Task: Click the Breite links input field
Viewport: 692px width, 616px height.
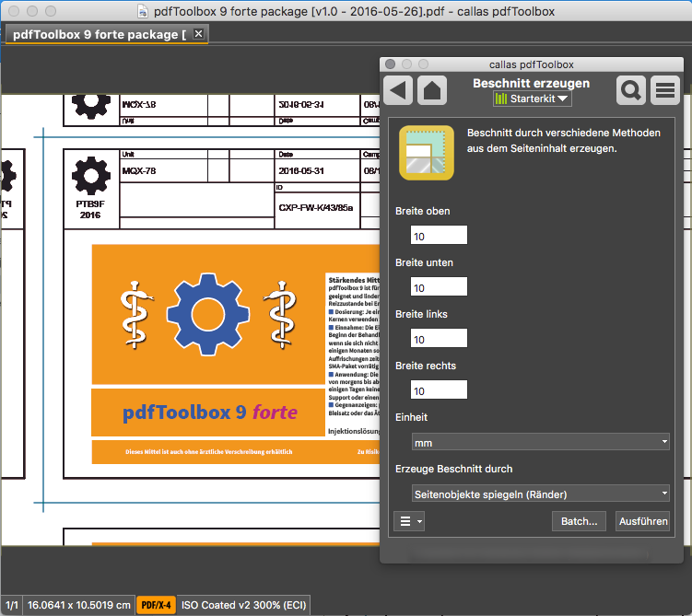Action: tap(439, 338)
